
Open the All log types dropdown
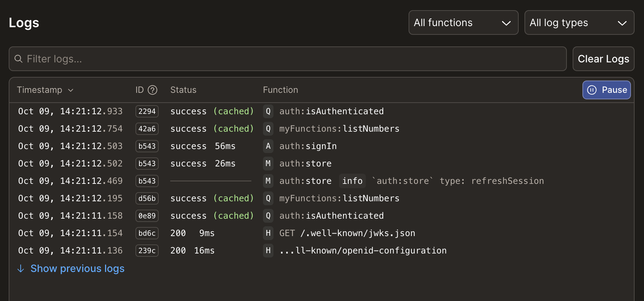[579, 23]
